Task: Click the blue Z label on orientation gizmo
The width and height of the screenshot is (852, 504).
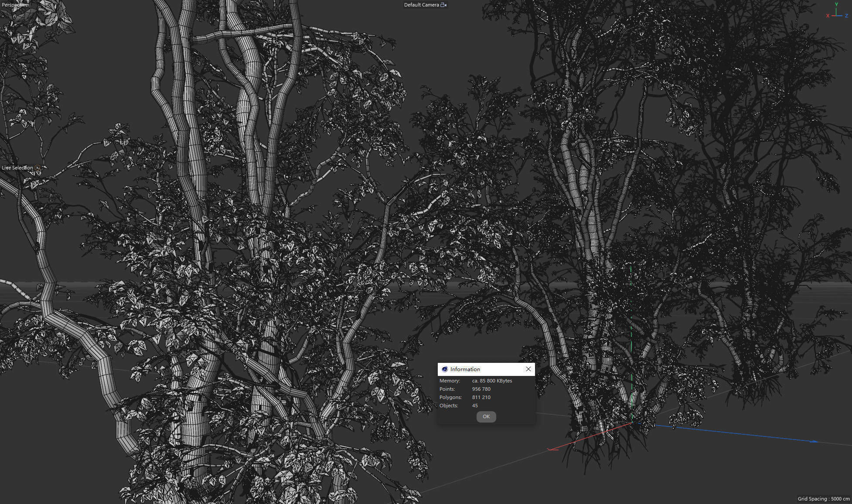Action: (x=846, y=16)
